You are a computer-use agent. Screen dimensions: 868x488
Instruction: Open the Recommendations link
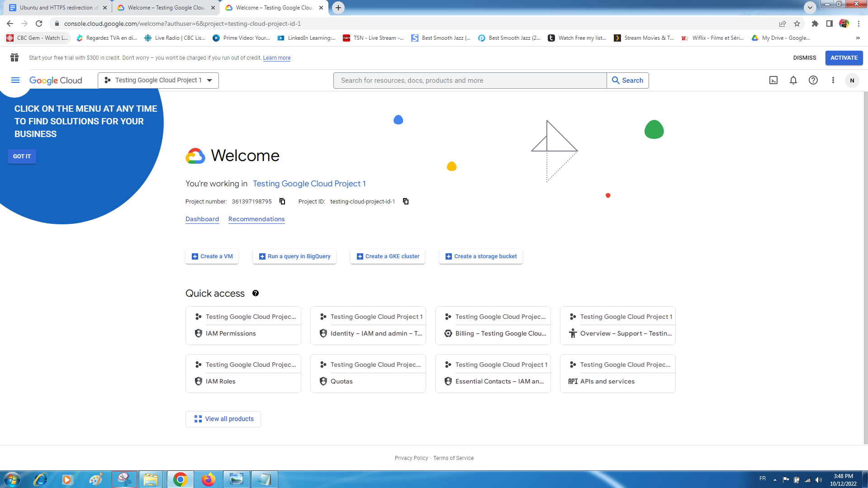point(256,219)
